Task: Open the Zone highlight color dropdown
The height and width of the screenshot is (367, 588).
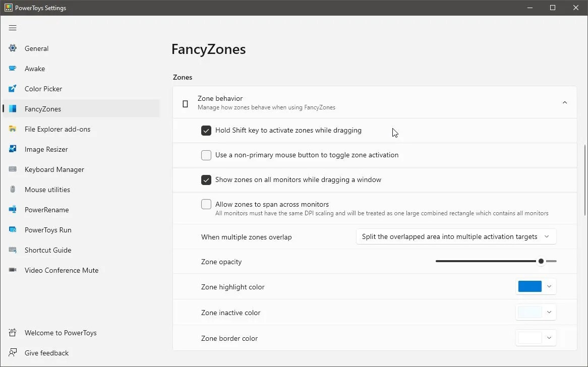Action: coord(548,286)
